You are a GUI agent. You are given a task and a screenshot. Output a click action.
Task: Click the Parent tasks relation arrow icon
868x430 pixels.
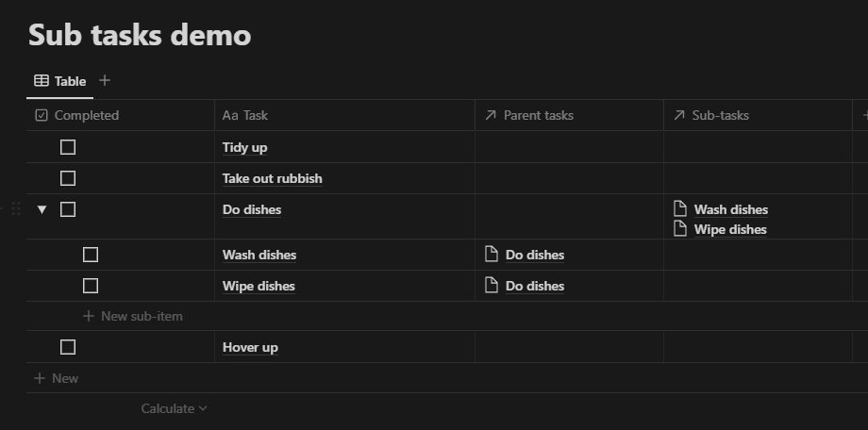tap(491, 115)
